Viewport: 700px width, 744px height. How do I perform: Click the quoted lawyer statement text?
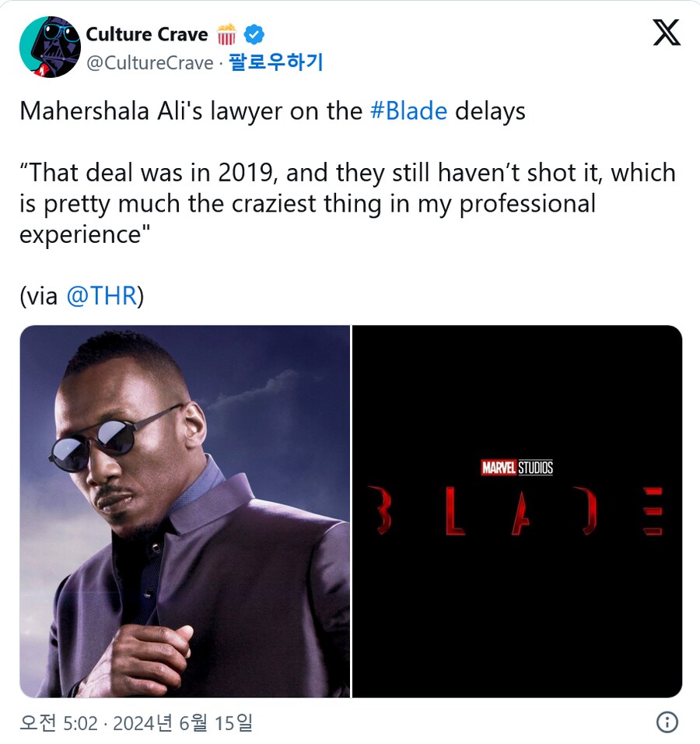point(347,203)
